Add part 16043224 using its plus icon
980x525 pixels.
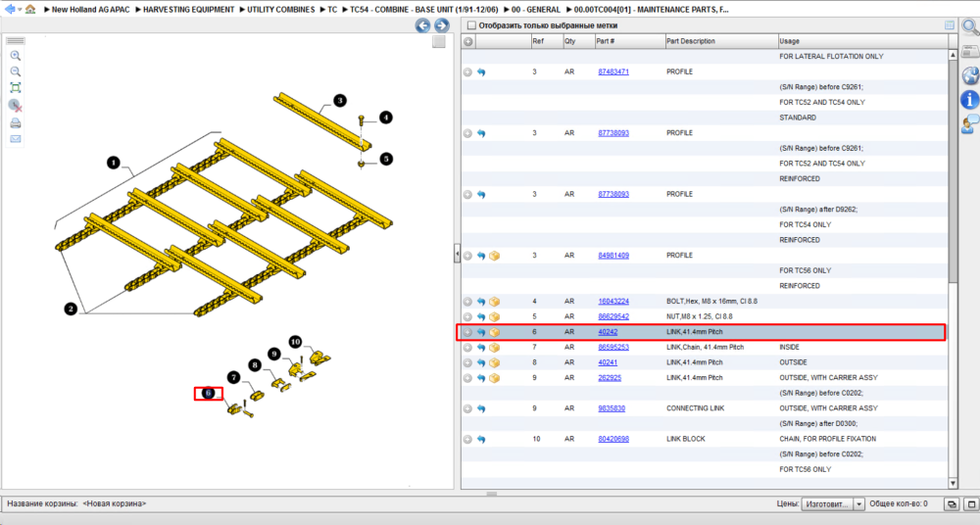coord(467,302)
